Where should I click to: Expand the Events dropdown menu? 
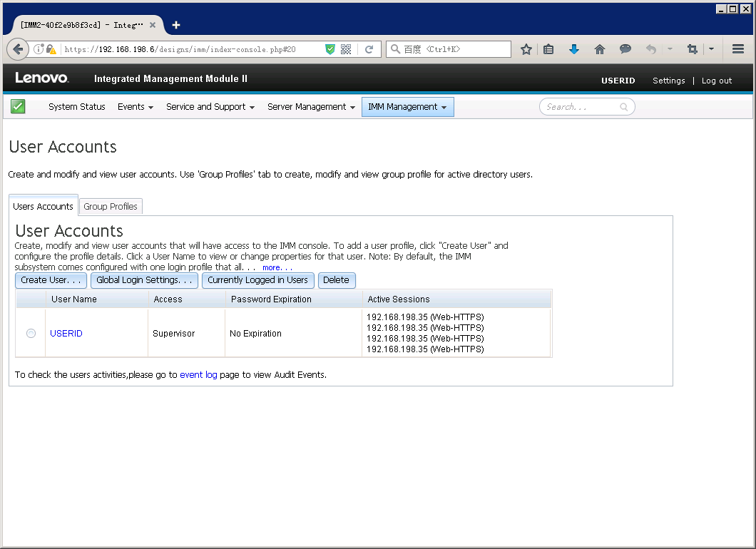coord(136,107)
